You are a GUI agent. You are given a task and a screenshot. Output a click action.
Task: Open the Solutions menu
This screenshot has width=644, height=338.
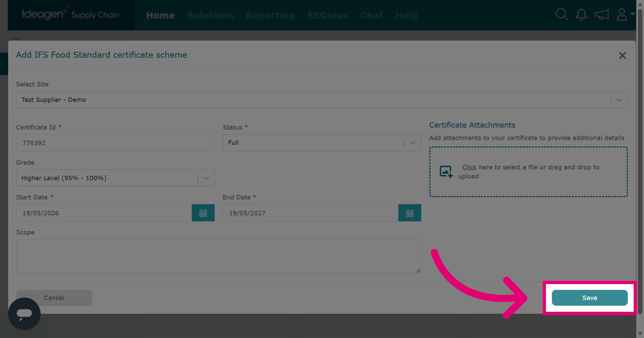tap(210, 15)
